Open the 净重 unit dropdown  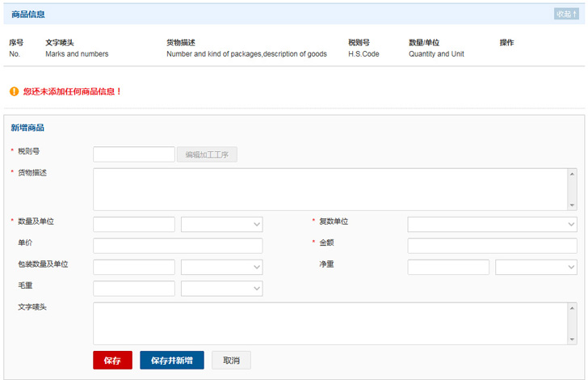pos(536,267)
